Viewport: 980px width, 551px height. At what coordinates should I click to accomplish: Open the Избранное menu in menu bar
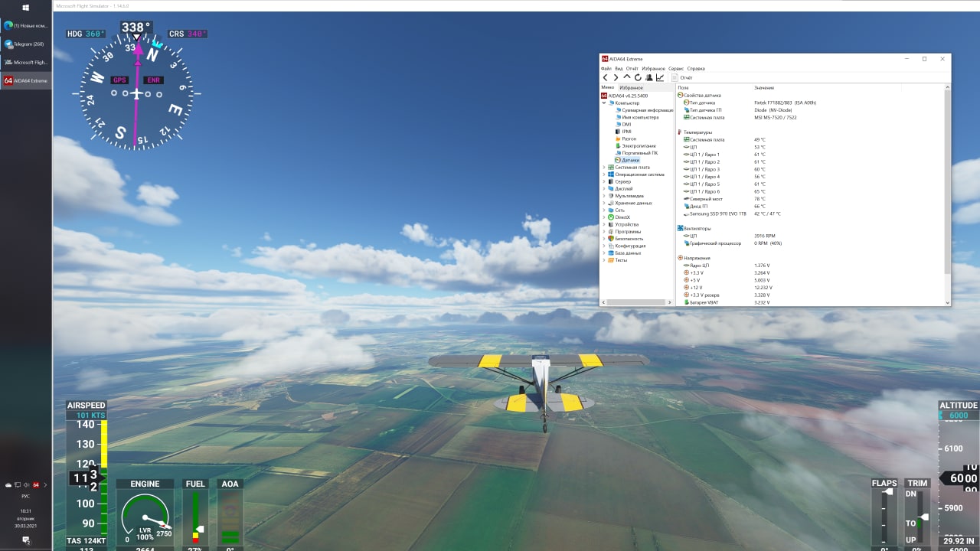tap(653, 68)
